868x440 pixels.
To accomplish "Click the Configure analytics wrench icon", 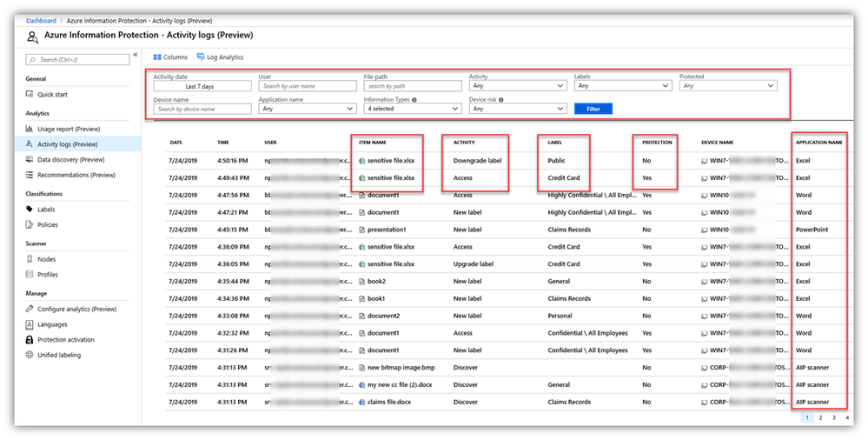I will pos(30,309).
